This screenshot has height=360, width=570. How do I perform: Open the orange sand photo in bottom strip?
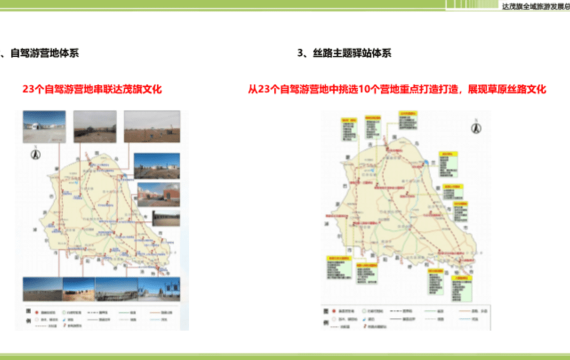pos(79,289)
